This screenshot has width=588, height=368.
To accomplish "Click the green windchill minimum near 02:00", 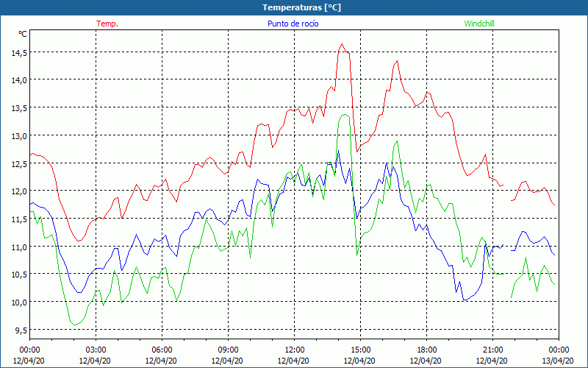I will [x=74, y=325].
